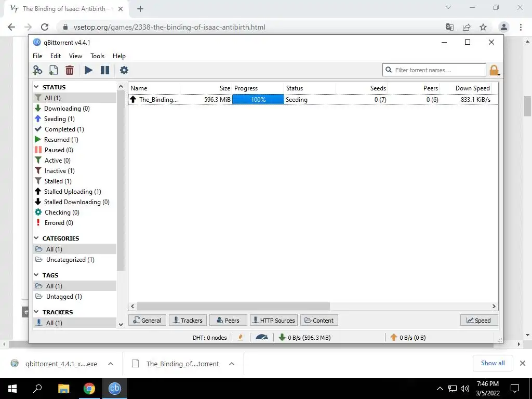Click the download speed status indicator
Screen dimensions: 532x399
[304, 338]
